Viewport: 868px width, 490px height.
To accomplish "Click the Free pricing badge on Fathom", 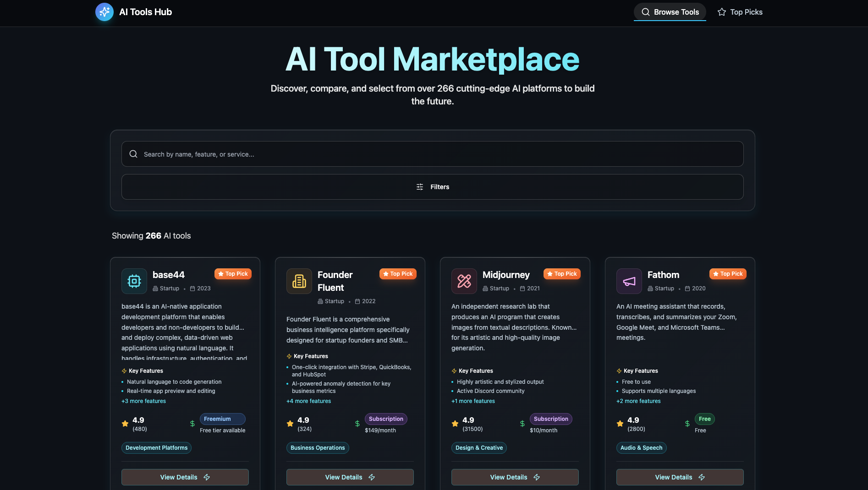I will pyautogui.click(x=705, y=419).
